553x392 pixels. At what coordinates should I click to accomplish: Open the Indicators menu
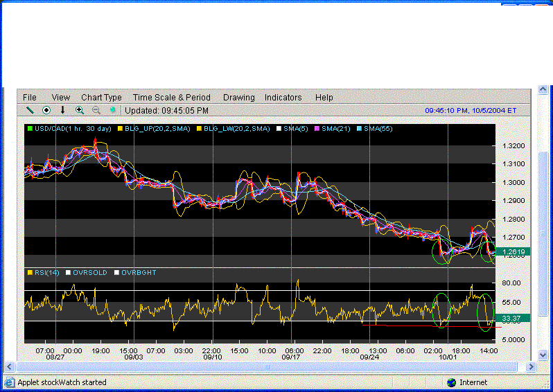click(x=283, y=98)
